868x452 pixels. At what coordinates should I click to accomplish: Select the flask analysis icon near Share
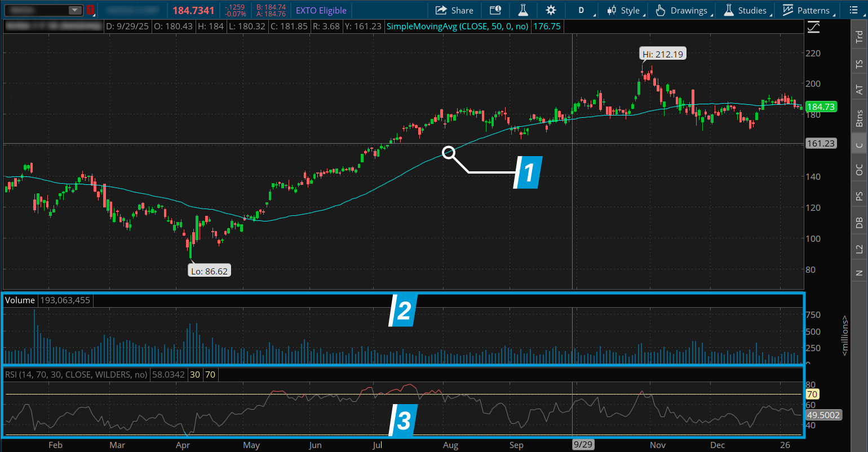click(x=523, y=10)
